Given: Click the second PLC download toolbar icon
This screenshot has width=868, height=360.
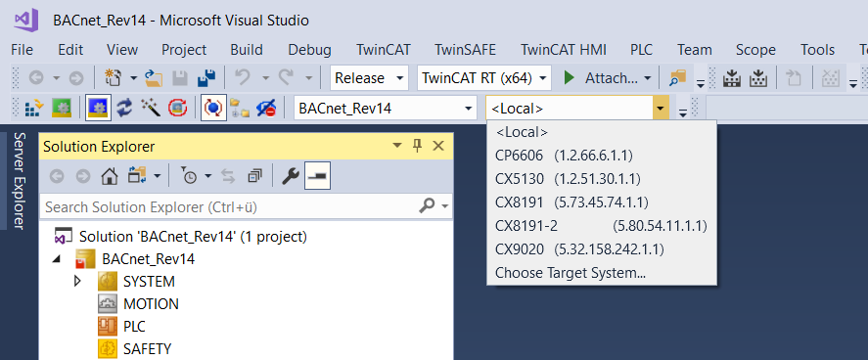Looking at the screenshot, I should pyautogui.click(x=758, y=78).
